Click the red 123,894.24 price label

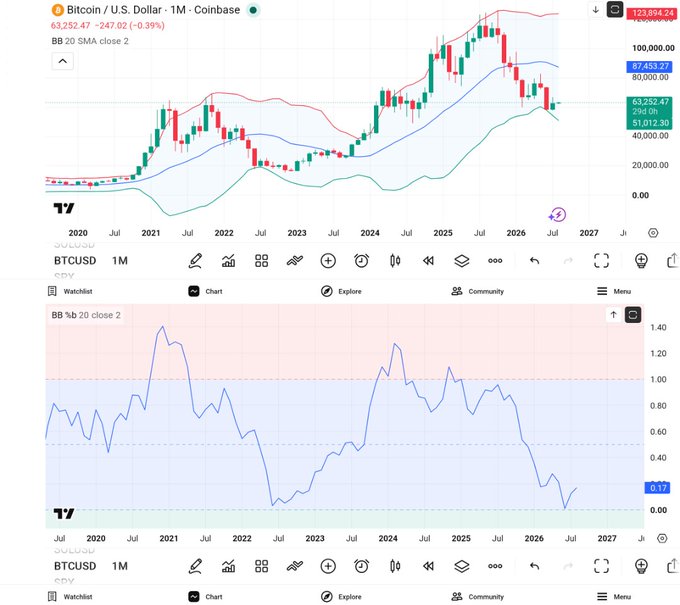pos(652,13)
